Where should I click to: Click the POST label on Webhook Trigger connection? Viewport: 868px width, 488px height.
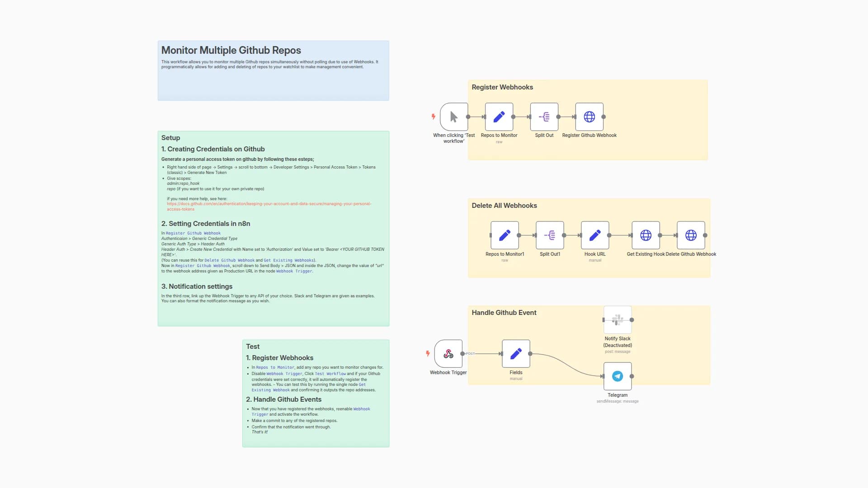click(470, 354)
